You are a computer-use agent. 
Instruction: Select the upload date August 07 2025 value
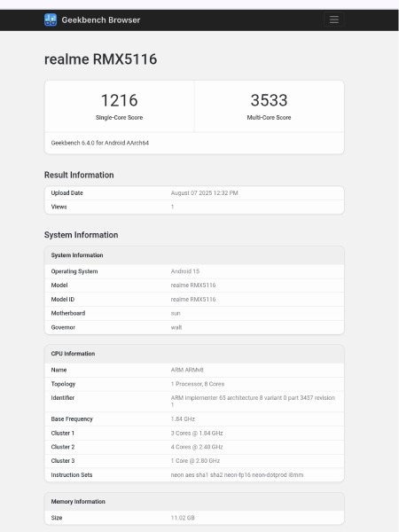(204, 193)
